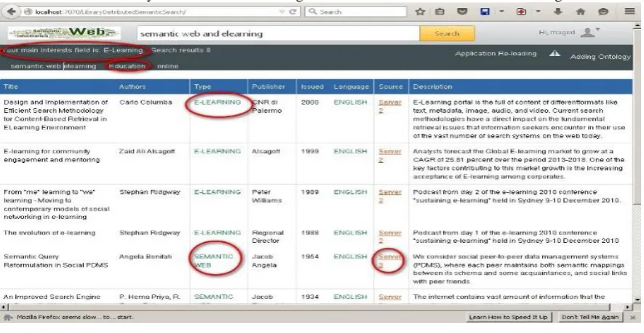Image resolution: width=644 pixels, height=333 pixels.
Task: Reload the page with the refresh icon
Action: [293, 12]
